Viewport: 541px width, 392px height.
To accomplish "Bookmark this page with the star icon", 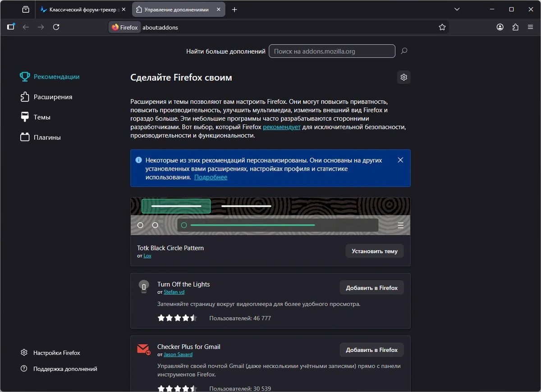I will (x=442, y=27).
